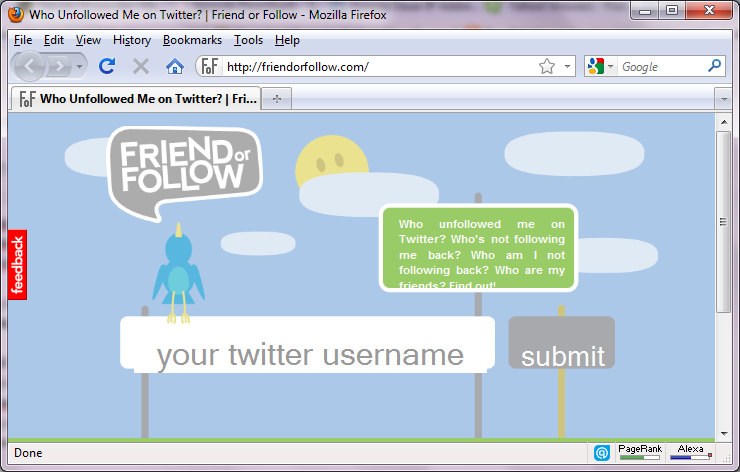Bookmark this page with the star icon
This screenshot has height=472, width=740.
547,67
